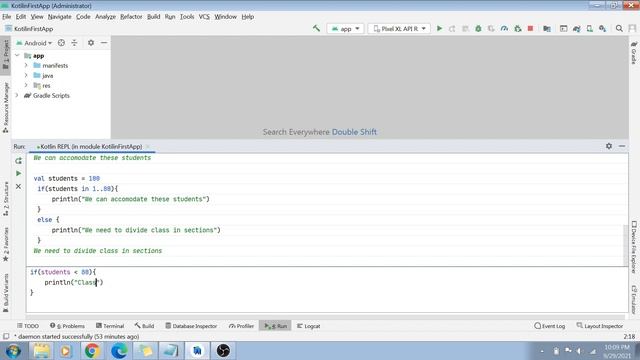The width and height of the screenshot is (640, 360).
Task: Click the KotlinFirstApp breadcrumb in navigation bar
Action: (x=29, y=29)
